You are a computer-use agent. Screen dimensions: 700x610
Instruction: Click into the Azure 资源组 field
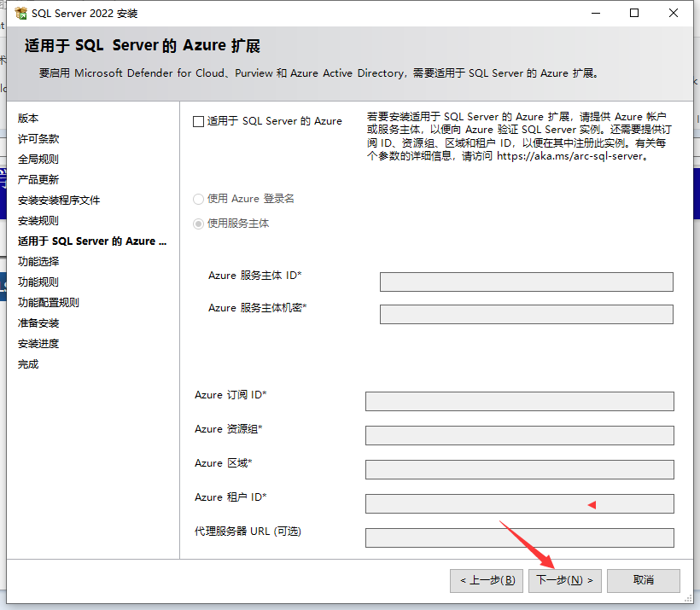click(x=520, y=435)
